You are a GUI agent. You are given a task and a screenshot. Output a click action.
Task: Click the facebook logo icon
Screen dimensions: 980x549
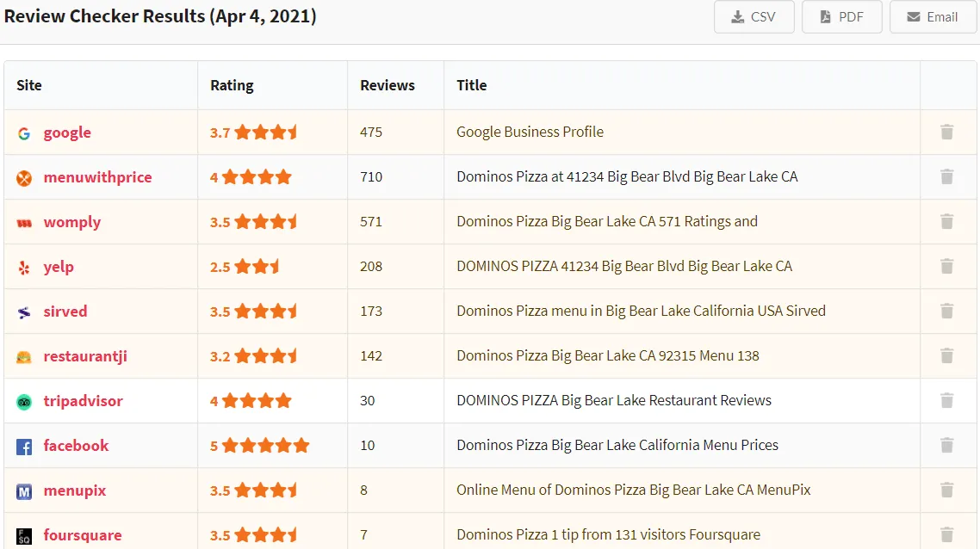pos(24,447)
